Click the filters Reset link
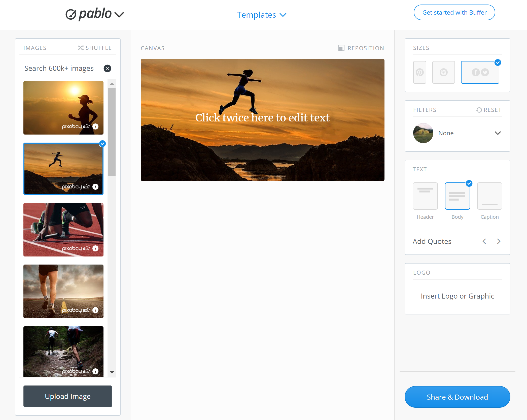The width and height of the screenshot is (527, 420). [488, 110]
